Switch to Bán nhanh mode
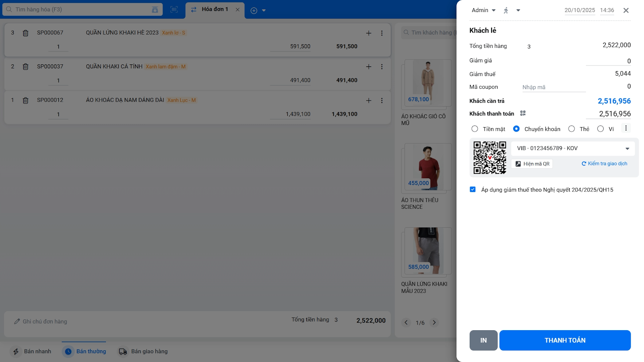 (32, 352)
